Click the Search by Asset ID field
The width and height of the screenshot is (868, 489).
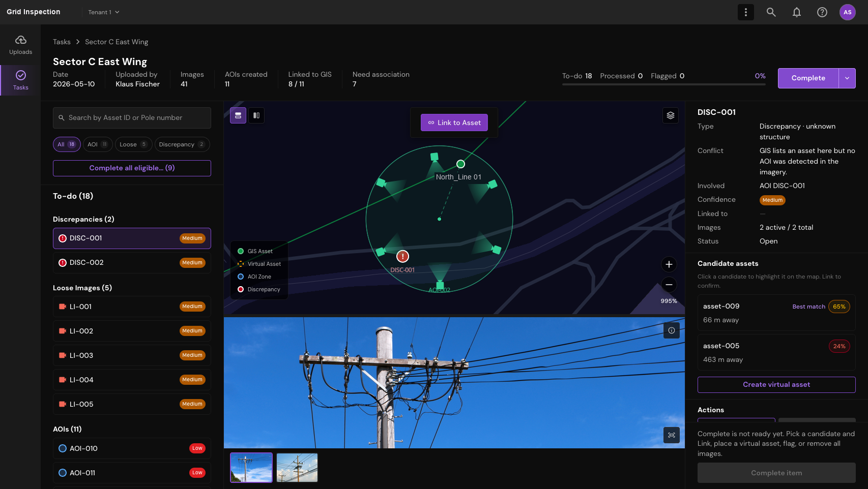[132, 118]
